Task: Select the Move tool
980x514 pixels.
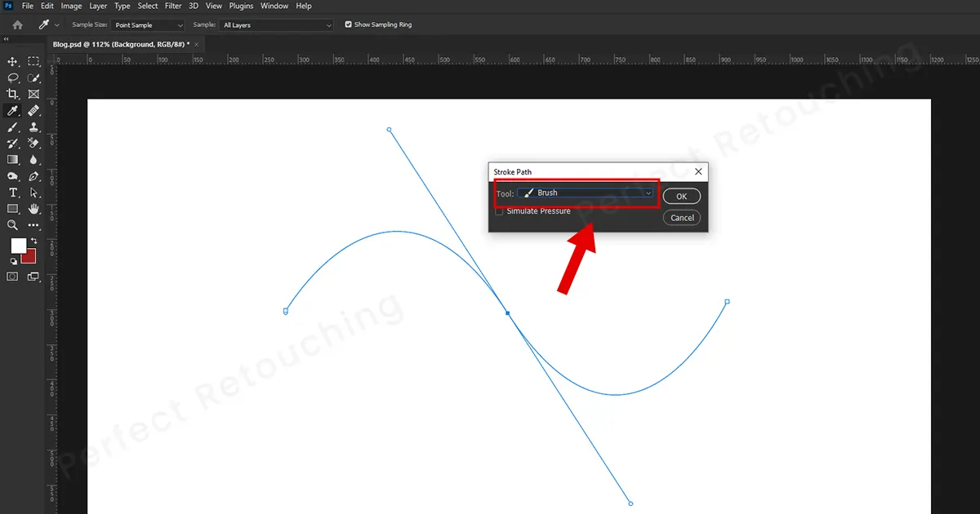Action: pos(13,62)
